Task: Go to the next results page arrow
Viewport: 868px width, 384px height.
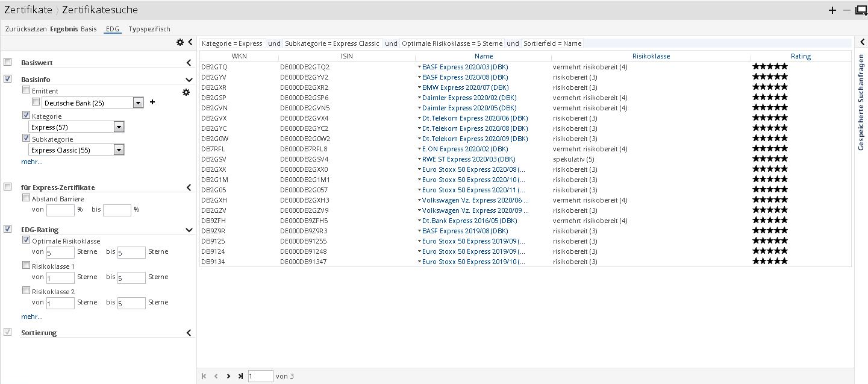Action: (x=228, y=376)
